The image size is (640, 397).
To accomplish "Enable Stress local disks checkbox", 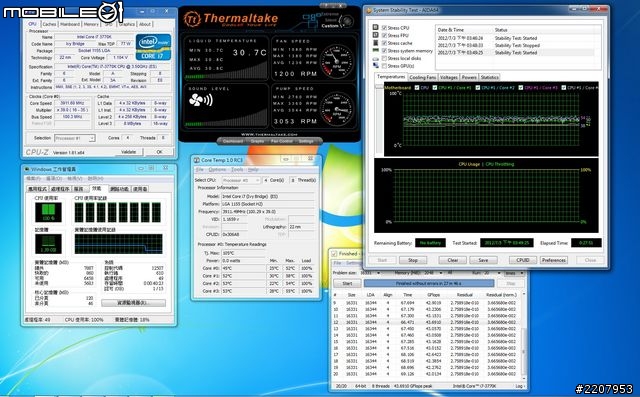I will [384, 58].
